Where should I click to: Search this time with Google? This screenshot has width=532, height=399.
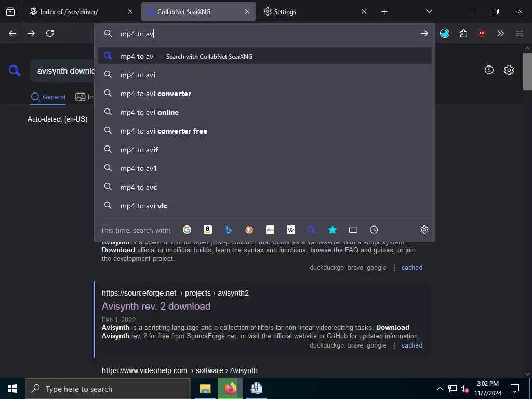[187, 230]
